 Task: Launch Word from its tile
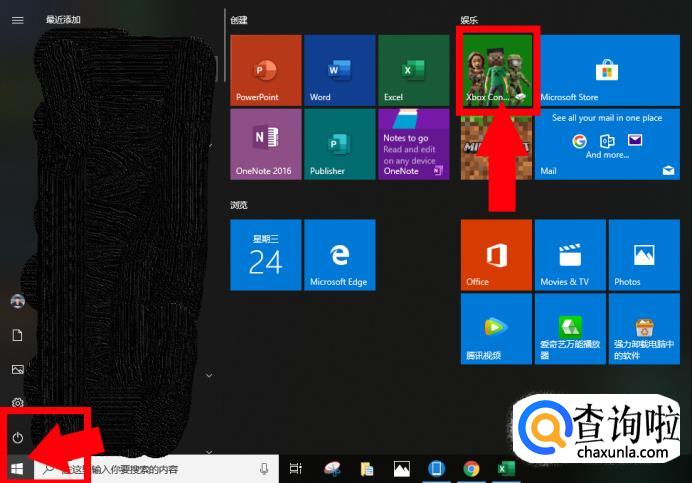click(x=340, y=70)
